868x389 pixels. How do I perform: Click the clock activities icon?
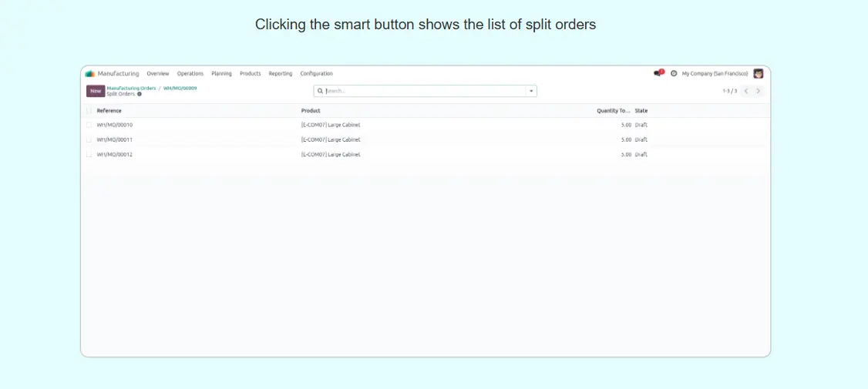674,73
